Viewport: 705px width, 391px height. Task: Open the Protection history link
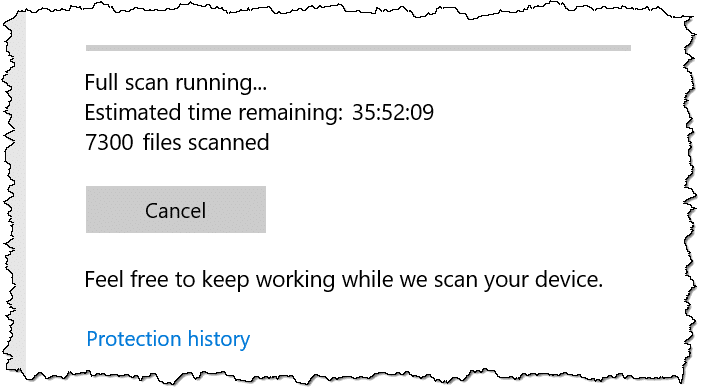pos(168,339)
